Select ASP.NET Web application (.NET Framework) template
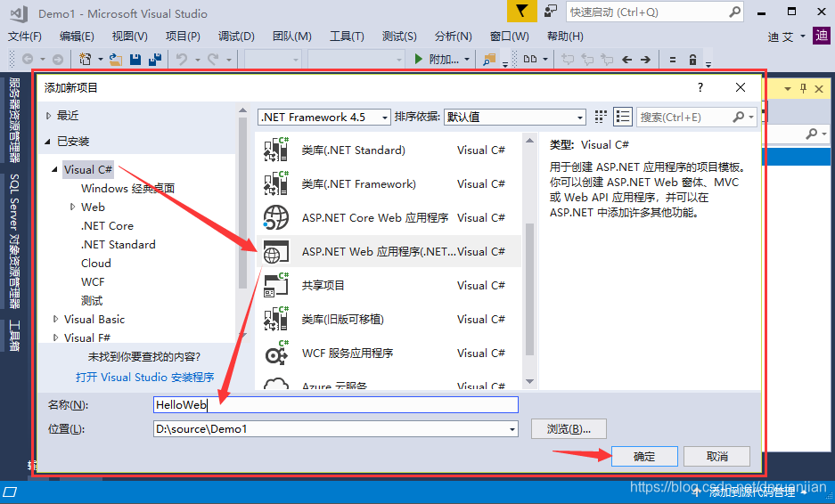Viewport: 835px width, 504px height. [x=389, y=252]
